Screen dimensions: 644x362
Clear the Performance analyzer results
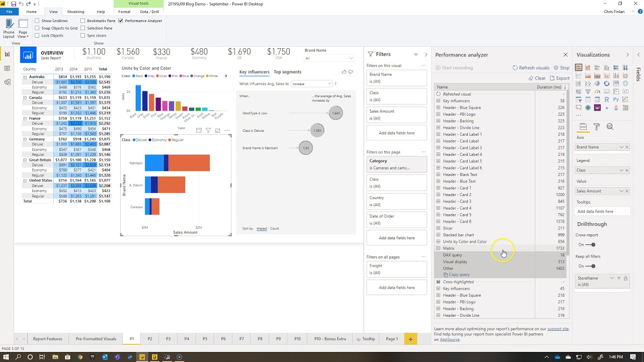537,78
